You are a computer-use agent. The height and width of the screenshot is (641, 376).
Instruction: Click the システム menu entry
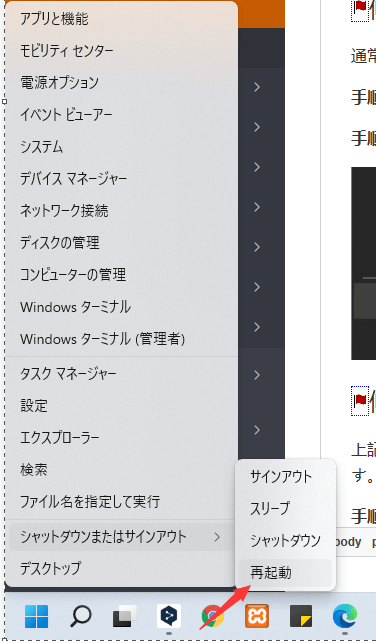click(121, 147)
